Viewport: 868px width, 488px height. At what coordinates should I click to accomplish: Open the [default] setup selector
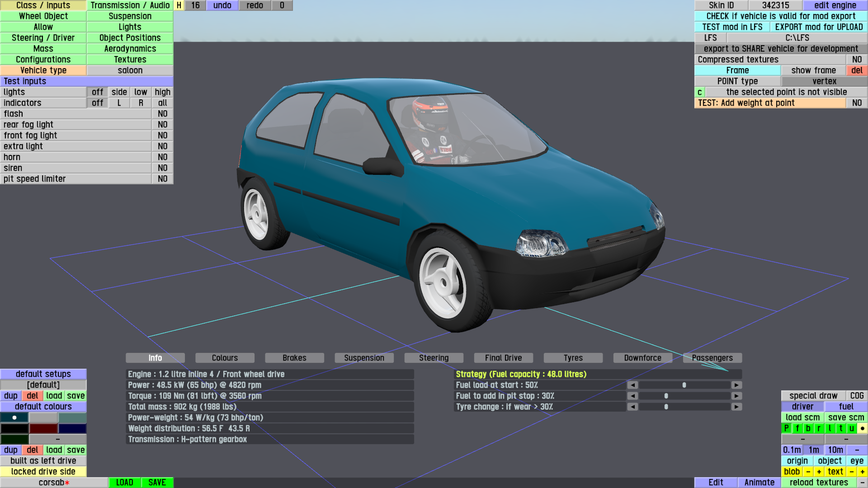point(43,385)
